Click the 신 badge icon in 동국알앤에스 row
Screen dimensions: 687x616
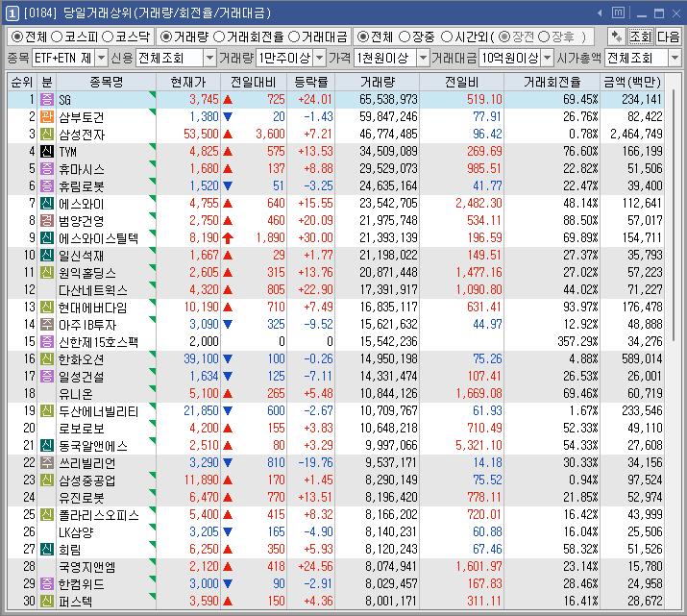(47, 446)
